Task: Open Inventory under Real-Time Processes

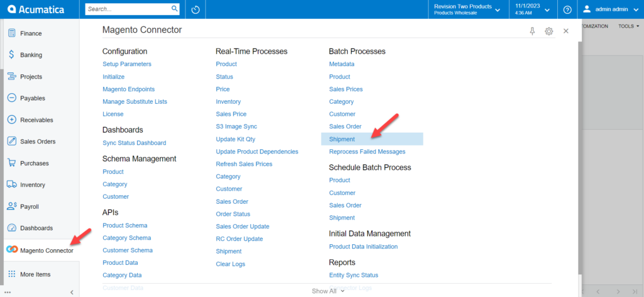Action: pos(228,101)
